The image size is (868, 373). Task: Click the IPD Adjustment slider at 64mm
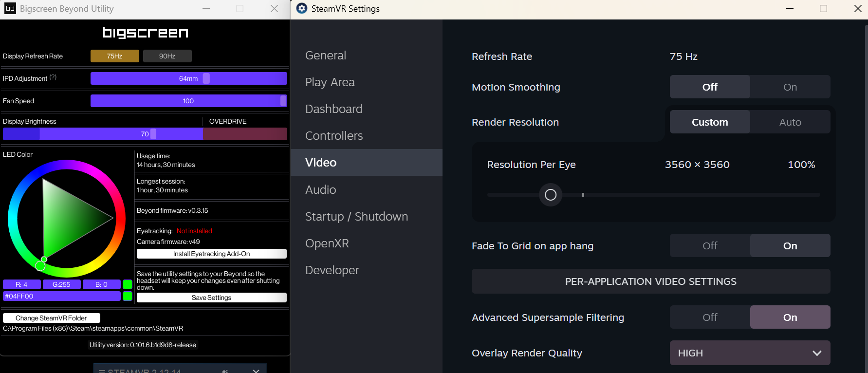click(x=189, y=78)
